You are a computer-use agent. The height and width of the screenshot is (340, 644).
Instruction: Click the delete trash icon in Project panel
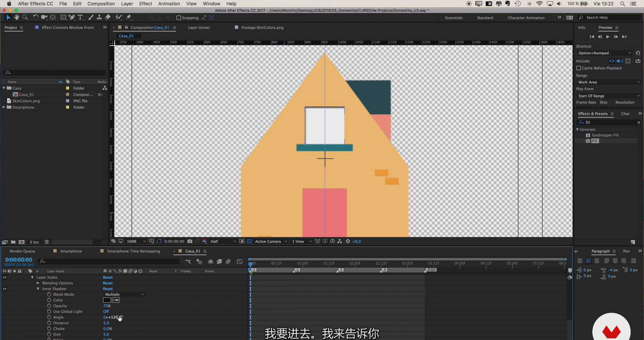coord(47,242)
